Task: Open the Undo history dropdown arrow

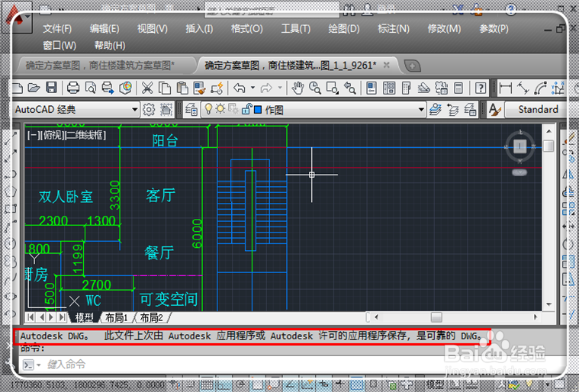Action: click(x=253, y=88)
